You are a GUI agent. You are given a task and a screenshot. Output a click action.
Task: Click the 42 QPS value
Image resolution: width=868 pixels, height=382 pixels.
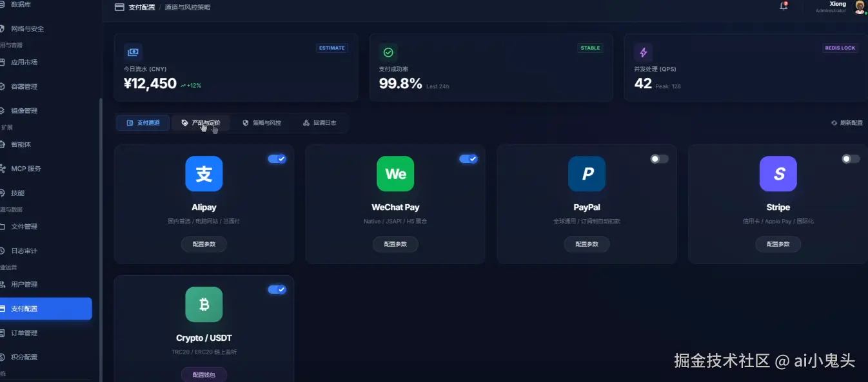tap(643, 84)
